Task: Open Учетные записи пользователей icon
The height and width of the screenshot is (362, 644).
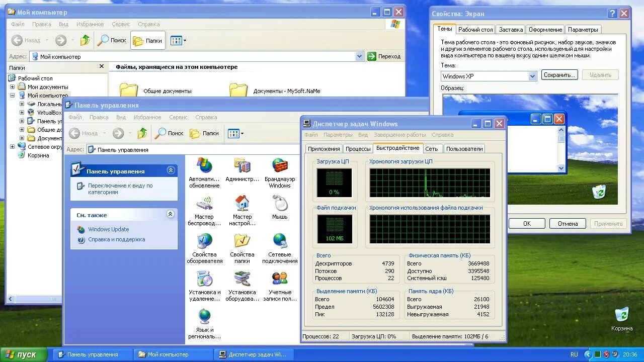Action: (x=280, y=286)
